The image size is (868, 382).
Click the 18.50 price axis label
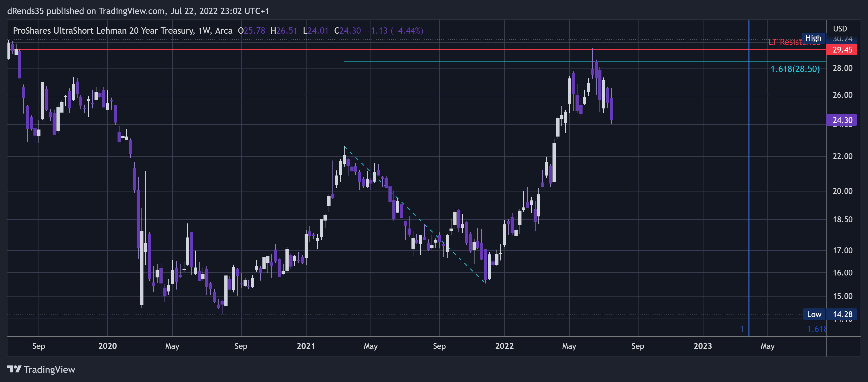pyautogui.click(x=842, y=219)
